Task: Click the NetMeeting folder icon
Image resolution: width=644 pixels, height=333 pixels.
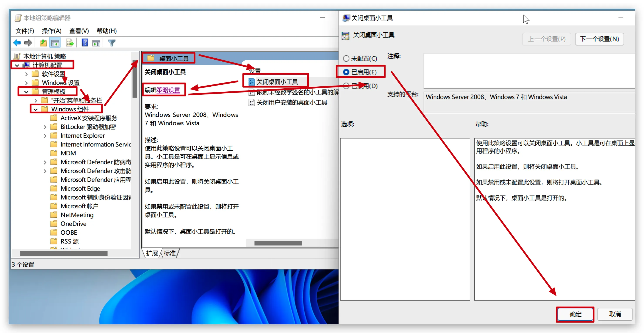Action: coord(54,215)
